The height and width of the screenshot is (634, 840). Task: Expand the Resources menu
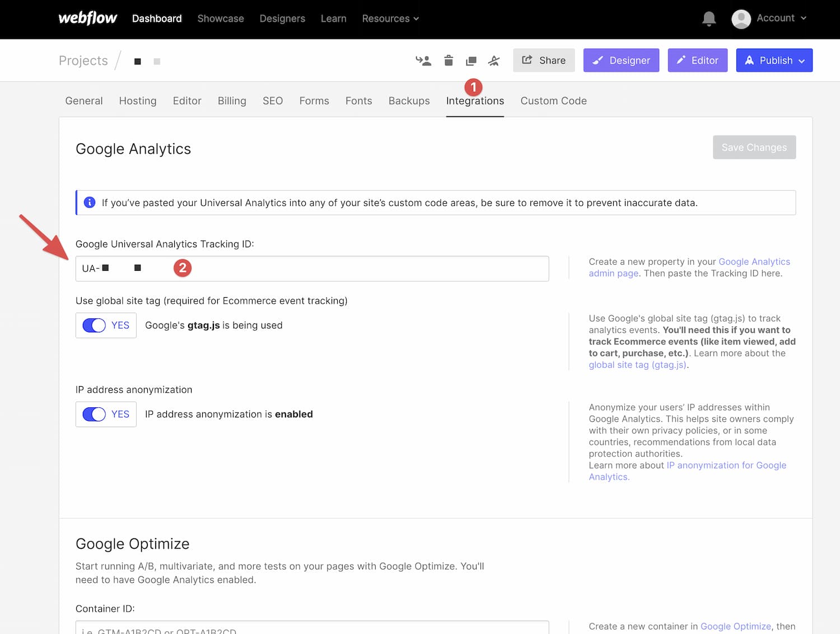[x=390, y=18]
